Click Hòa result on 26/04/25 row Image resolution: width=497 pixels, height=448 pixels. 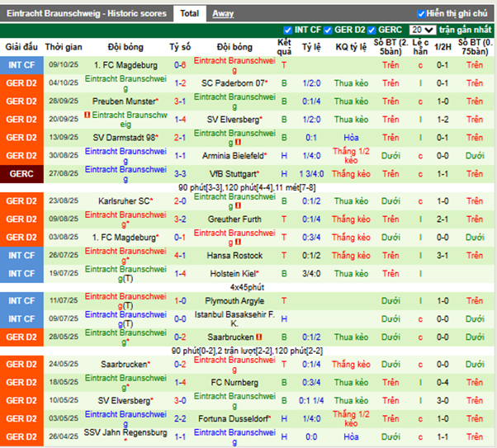(351, 437)
